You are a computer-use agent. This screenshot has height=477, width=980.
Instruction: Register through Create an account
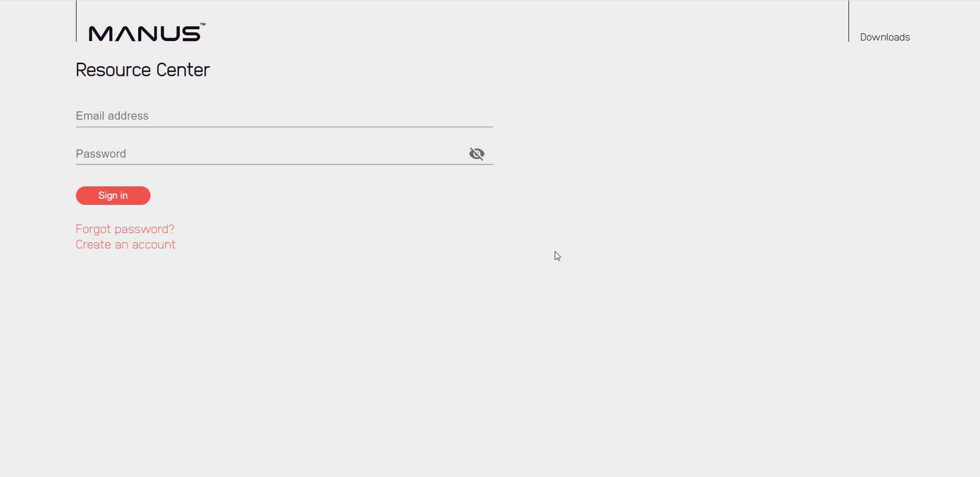pos(125,244)
